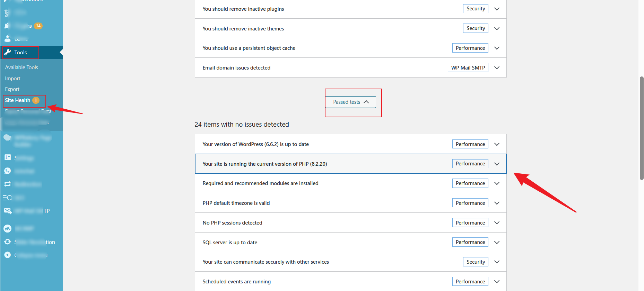
Task: Open Available Tools submenu item
Action: coord(21,67)
